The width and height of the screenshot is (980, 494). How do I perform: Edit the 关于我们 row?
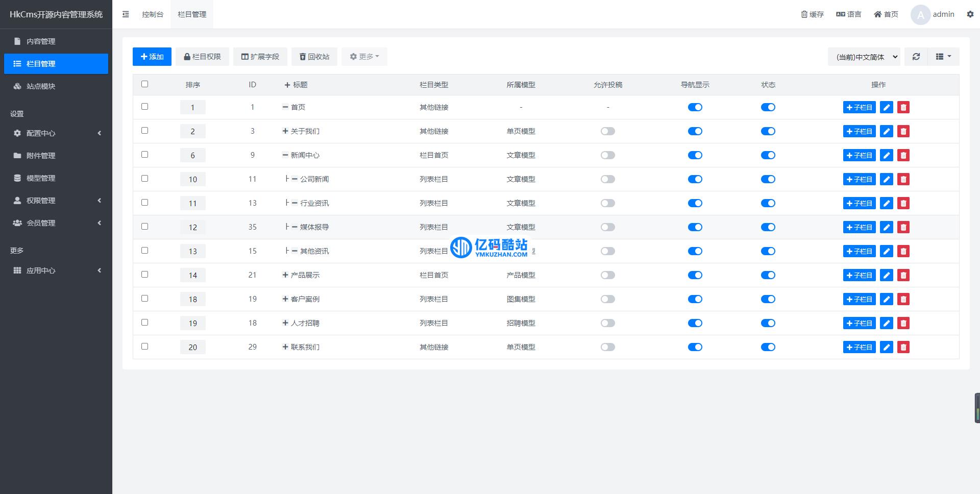(x=887, y=131)
